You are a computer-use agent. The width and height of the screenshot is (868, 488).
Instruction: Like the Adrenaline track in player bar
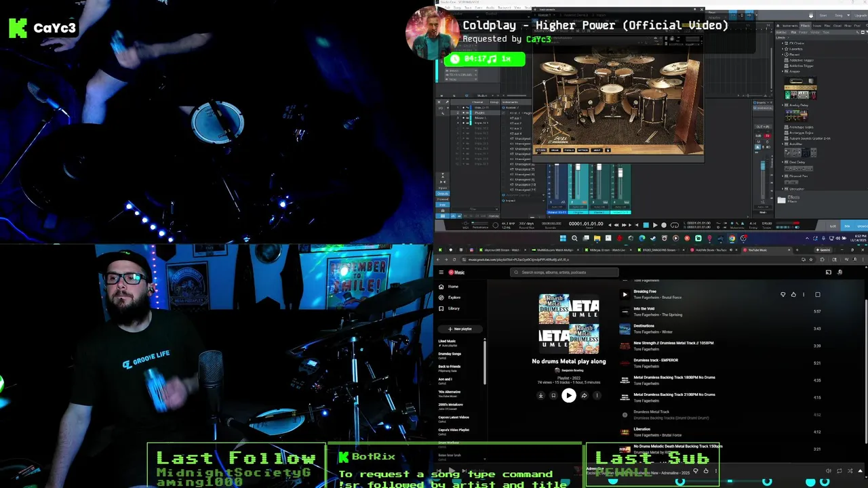705,470
